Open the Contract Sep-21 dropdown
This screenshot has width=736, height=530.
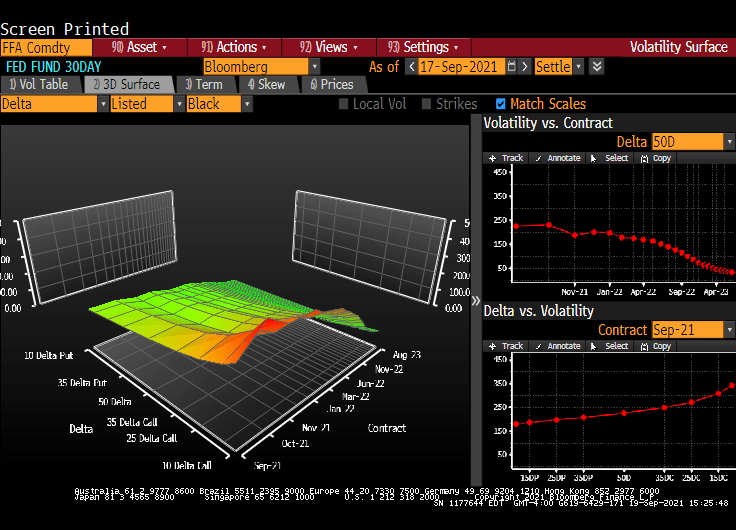(692, 330)
